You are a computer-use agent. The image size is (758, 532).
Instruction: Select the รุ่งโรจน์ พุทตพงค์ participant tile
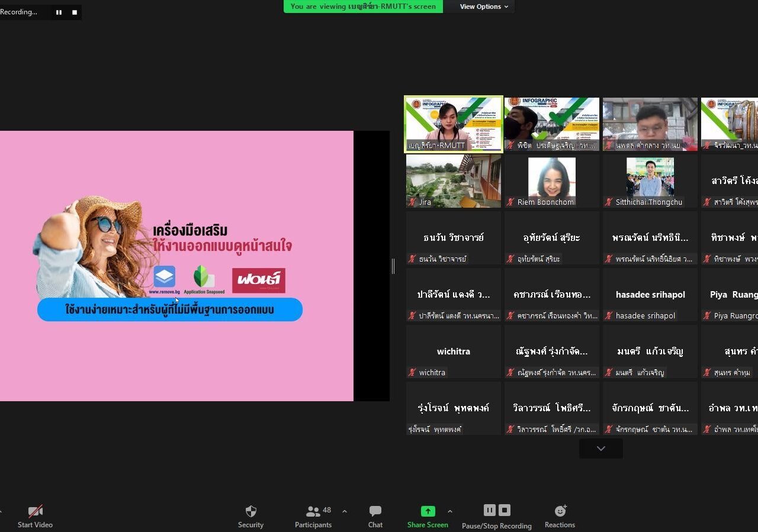point(454,408)
